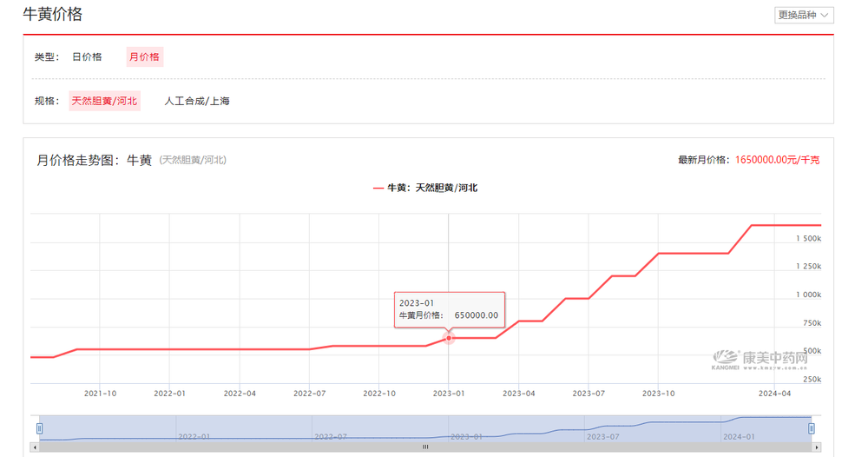Screen dimensions: 868x457
Task: Grab the right zoom range handle
Action: (811, 428)
